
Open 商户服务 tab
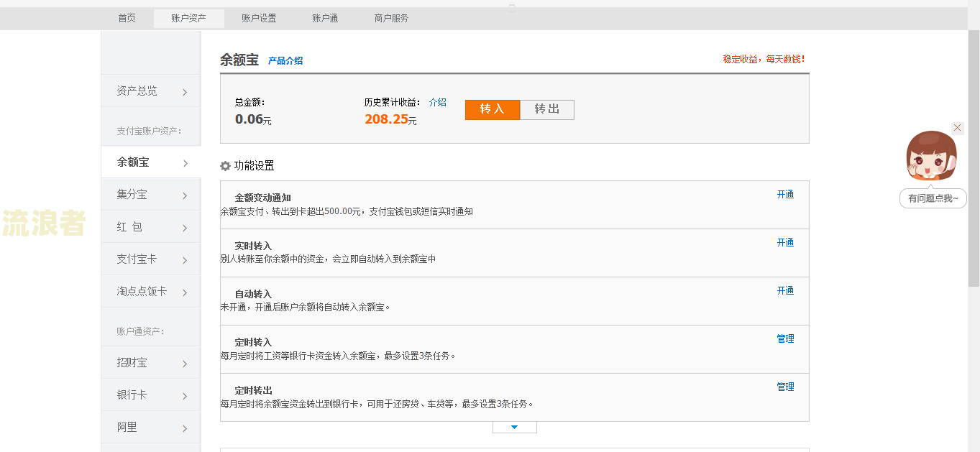coord(391,19)
